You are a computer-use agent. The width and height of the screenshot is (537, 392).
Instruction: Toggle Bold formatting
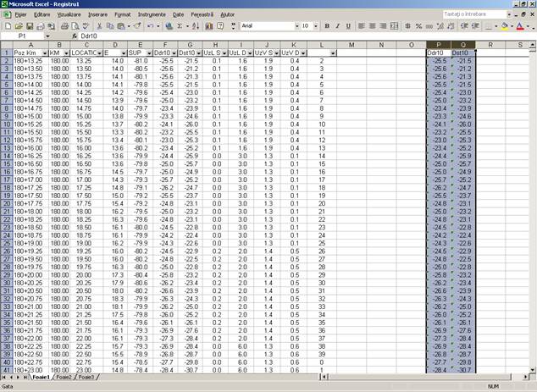point(329,26)
